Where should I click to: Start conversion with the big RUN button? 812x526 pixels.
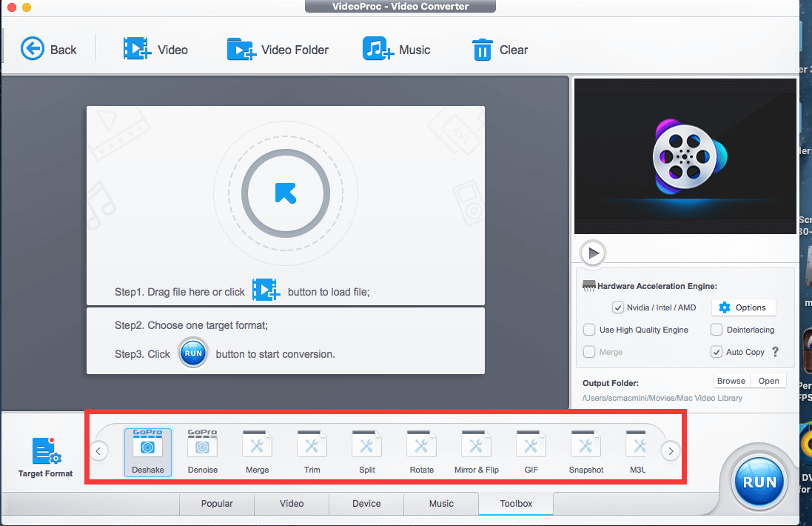tap(759, 482)
